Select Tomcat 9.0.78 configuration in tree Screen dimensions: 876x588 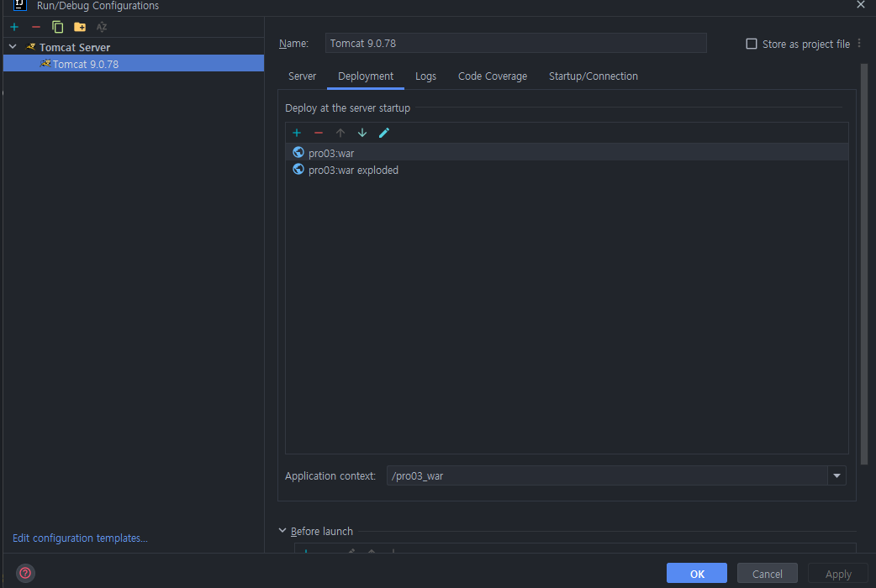pos(134,64)
